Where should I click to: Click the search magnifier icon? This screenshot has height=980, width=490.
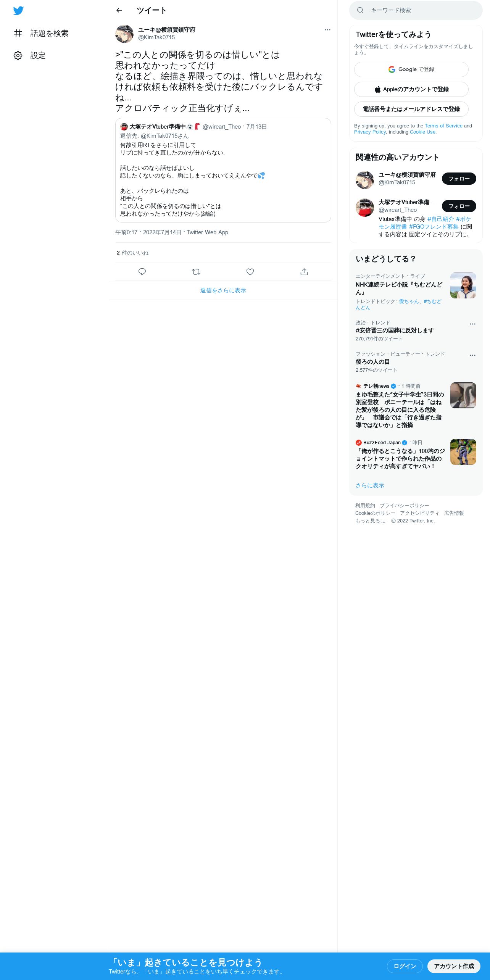tap(360, 10)
